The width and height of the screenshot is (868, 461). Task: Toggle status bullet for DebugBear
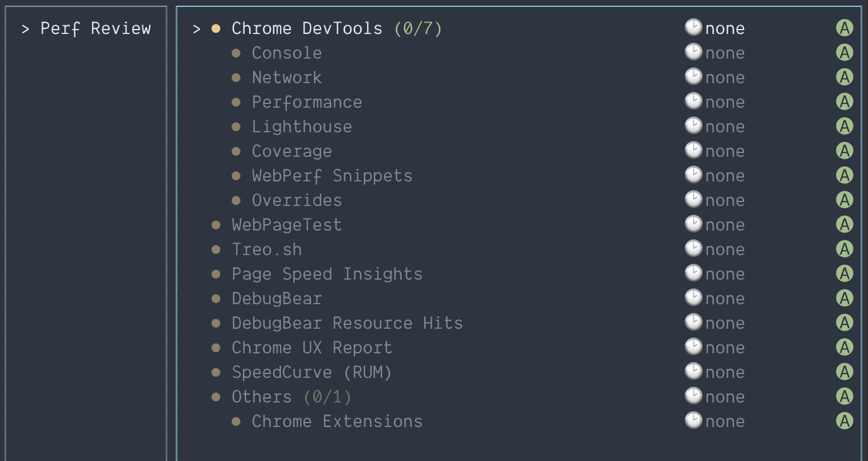216,299
